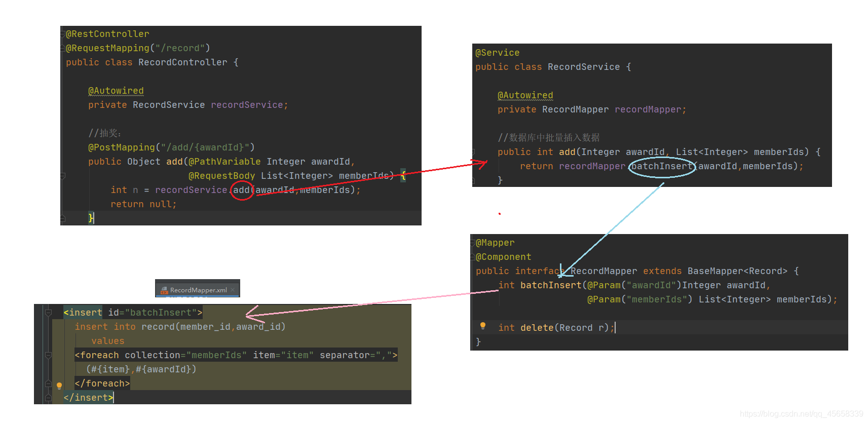Viewport: 868px width, 423px height.
Task: Click the RecordService class name
Action: click(x=584, y=67)
